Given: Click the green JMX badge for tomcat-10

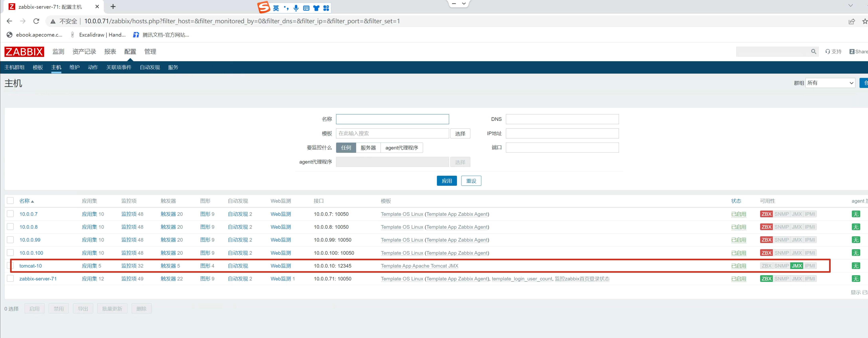Looking at the screenshot, I should pyautogui.click(x=797, y=266).
